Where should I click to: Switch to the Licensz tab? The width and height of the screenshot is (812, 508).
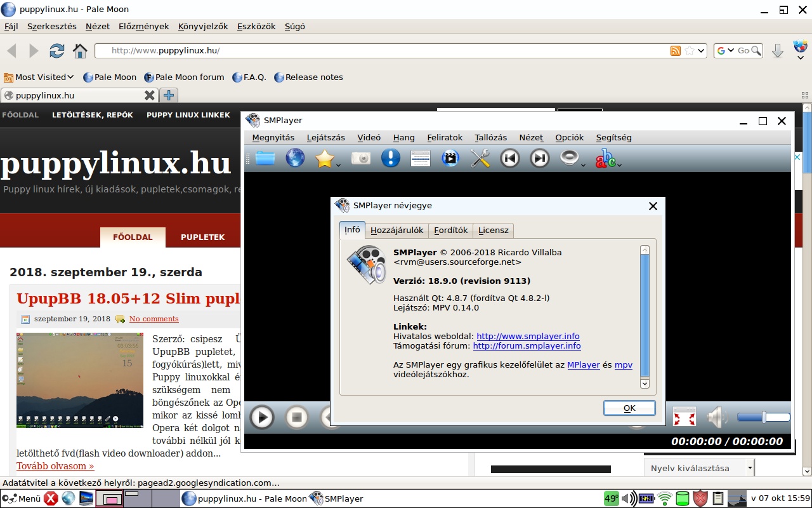tap(494, 230)
